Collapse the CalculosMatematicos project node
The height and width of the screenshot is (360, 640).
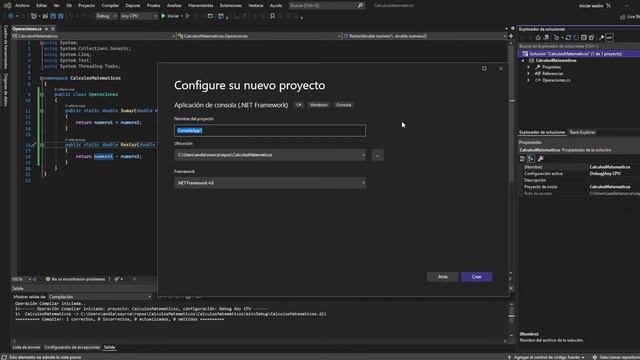tap(523, 60)
